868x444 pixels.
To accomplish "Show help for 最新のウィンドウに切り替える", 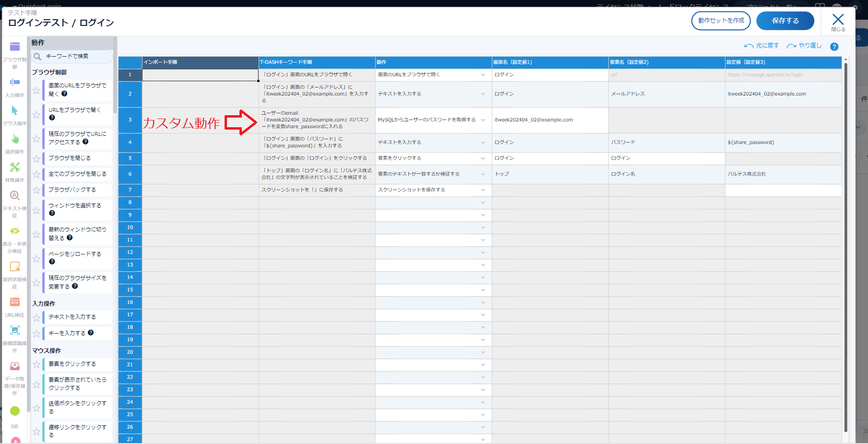I will pyautogui.click(x=70, y=238).
